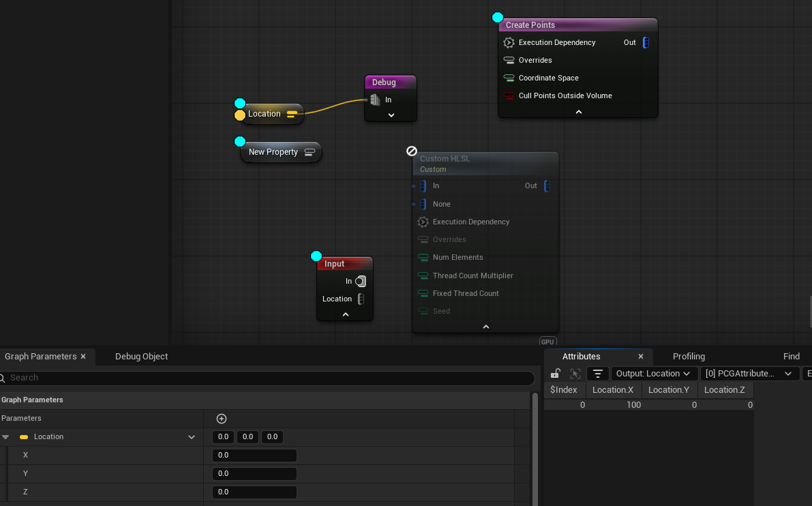Click the cyan debug marker on Input node
The image size is (812, 506).
pos(316,256)
